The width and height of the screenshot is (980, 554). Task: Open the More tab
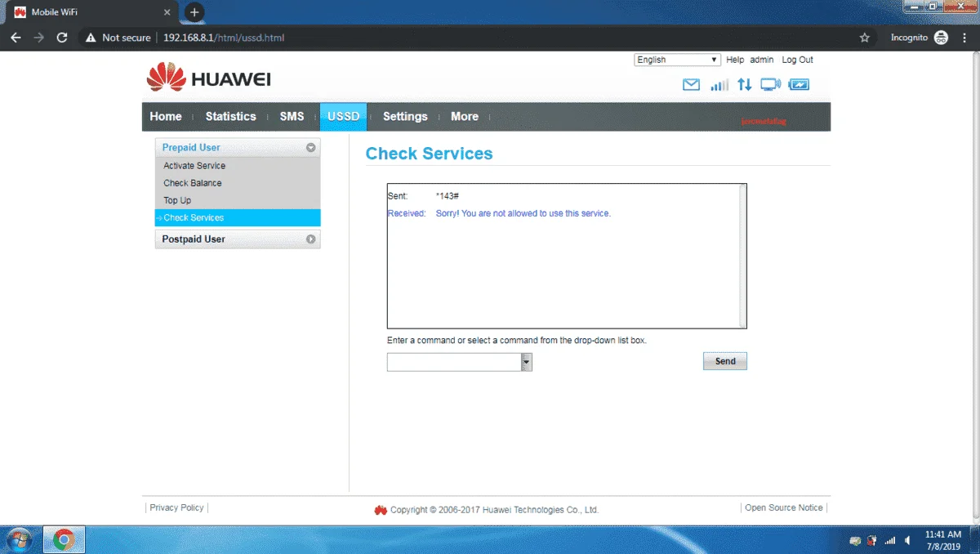point(465,117)
